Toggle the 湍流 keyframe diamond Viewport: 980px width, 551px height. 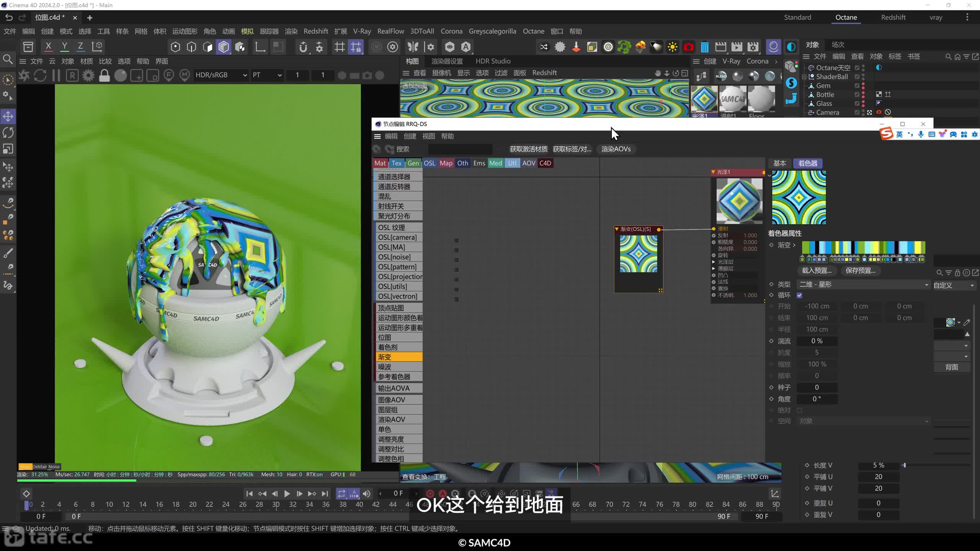[771, 341]
